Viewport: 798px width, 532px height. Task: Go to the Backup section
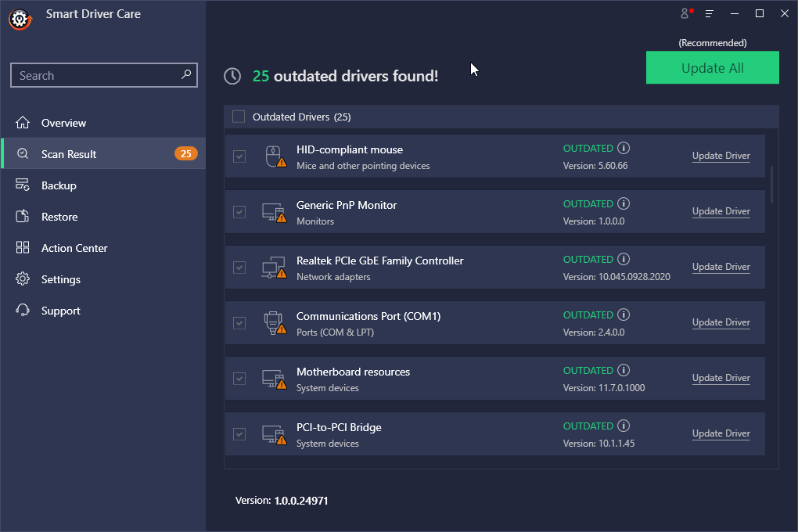click(x=59, y=185)
